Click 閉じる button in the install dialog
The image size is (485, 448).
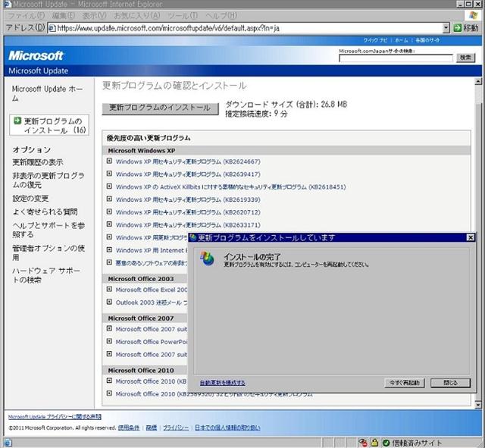pos(451,383)
